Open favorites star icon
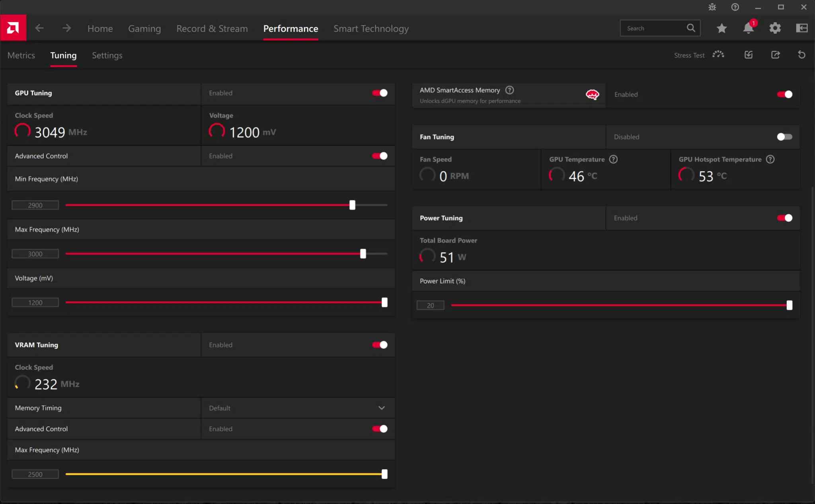This screenshot has height=504, width=815. [721, 28]
